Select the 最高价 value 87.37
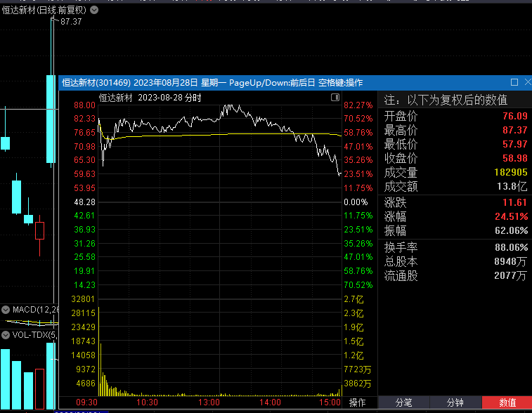 tap(514, 130)
